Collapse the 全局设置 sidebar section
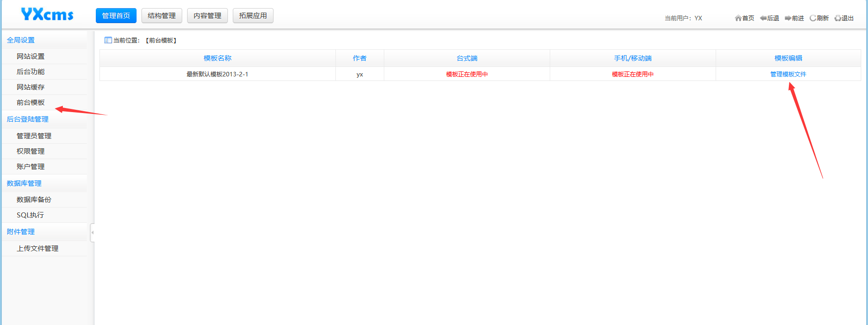The height and width of the screenshot is (325, 868). [x=21, y=40]
